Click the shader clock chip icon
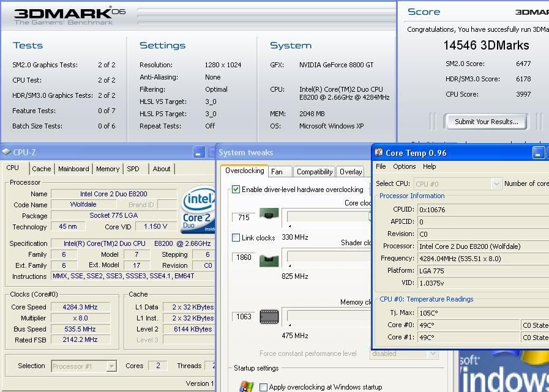The image size is (549, 392). point(269,260)
